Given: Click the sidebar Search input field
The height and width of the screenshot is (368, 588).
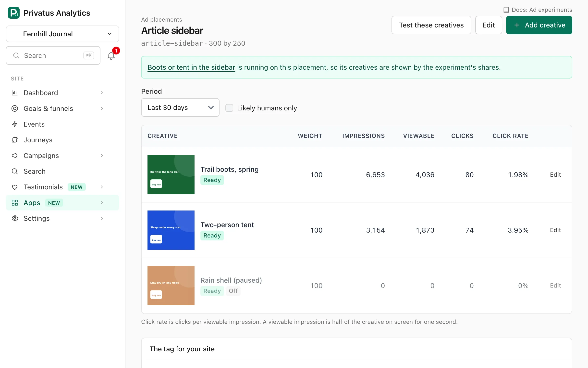Looking at the screenshot, I should tap(53, 55).
